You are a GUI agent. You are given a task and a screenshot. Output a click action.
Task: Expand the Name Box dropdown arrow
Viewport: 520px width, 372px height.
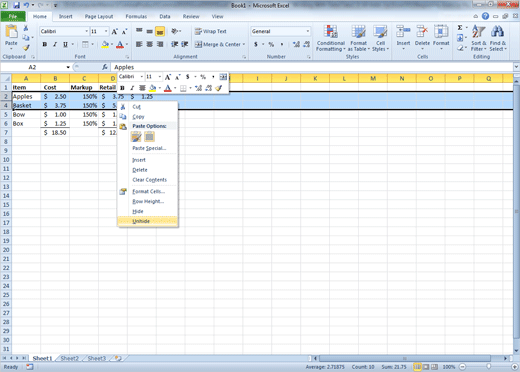68,67
